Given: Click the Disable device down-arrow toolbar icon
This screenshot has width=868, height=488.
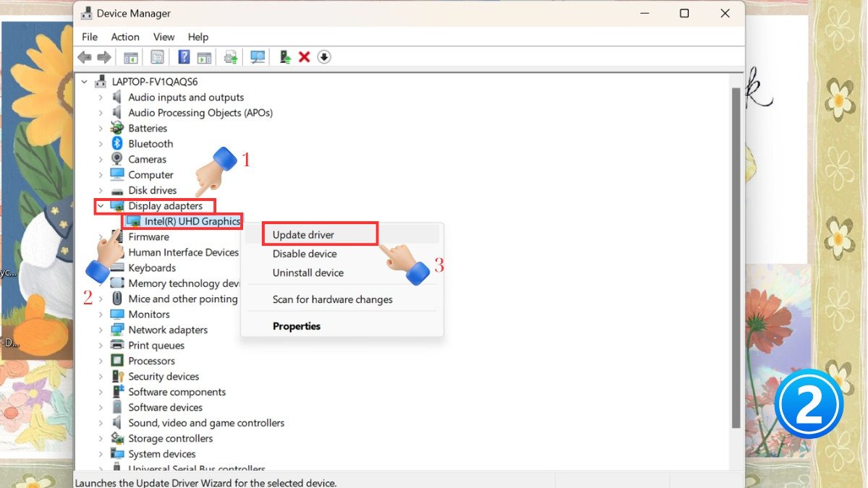Looking at the screenshot, I should tap(323, 56).
